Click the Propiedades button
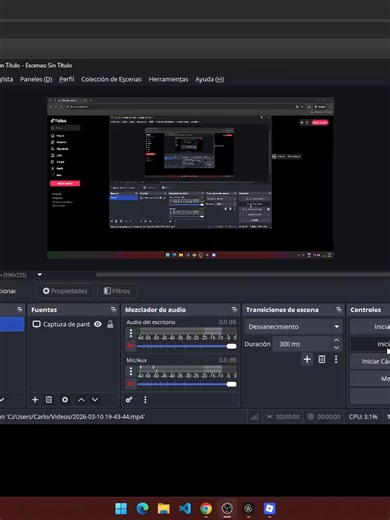 point(65,291)
